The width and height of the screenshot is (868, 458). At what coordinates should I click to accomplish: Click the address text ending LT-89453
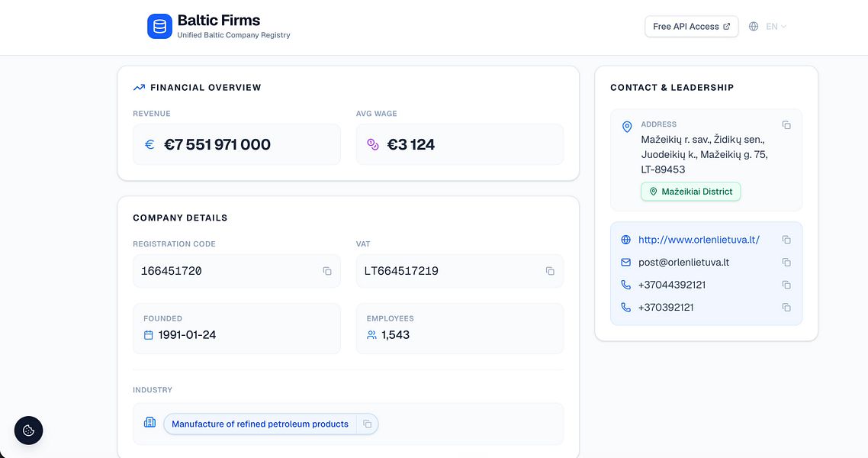point(704,154)
